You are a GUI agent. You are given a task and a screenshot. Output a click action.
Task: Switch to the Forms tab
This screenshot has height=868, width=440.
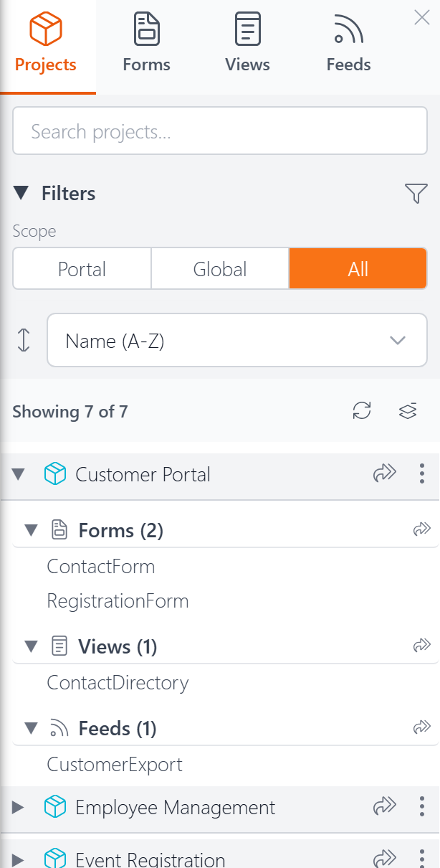[x=146, y=44]
